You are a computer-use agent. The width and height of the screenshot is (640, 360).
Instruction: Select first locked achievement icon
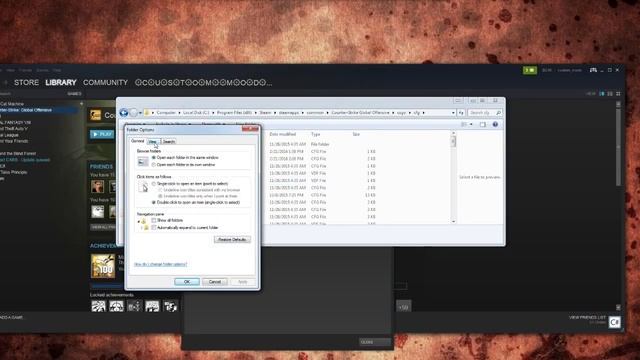click(98, 306)
